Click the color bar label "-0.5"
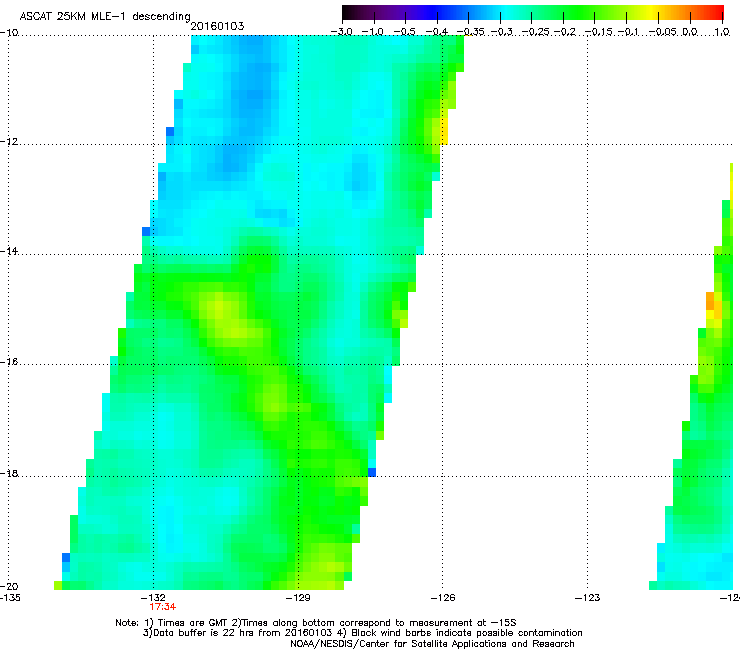The image size is (740, 650). [x=404, y=32]
